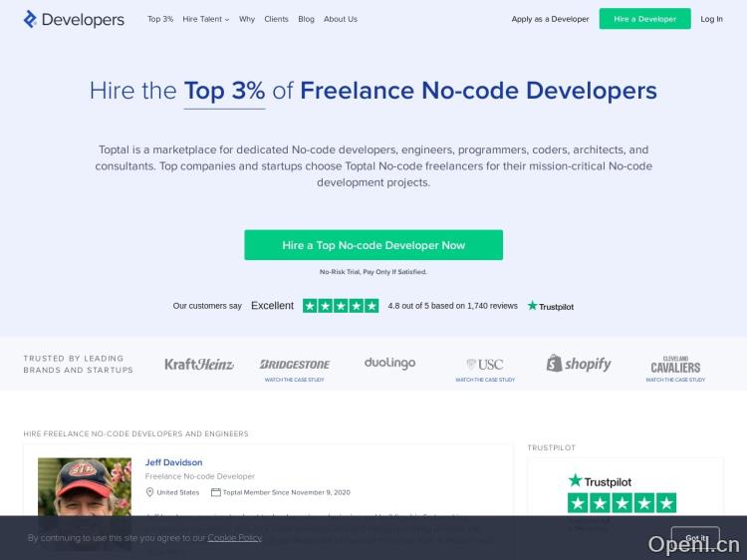Click the underlined Top 3% heading text
The image size is (747, 560).
224,91
